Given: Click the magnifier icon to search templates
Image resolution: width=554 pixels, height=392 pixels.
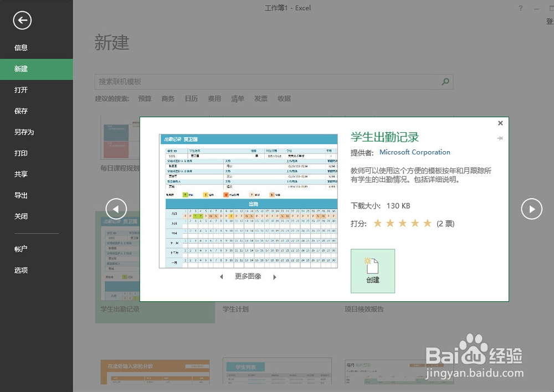Looking at the screenshot, I should click(x=445, y=81).
